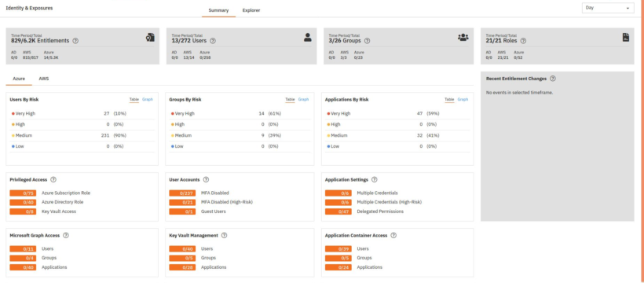
Task: Open help icon next to 21/21 Roles
Action: (523, 41)
